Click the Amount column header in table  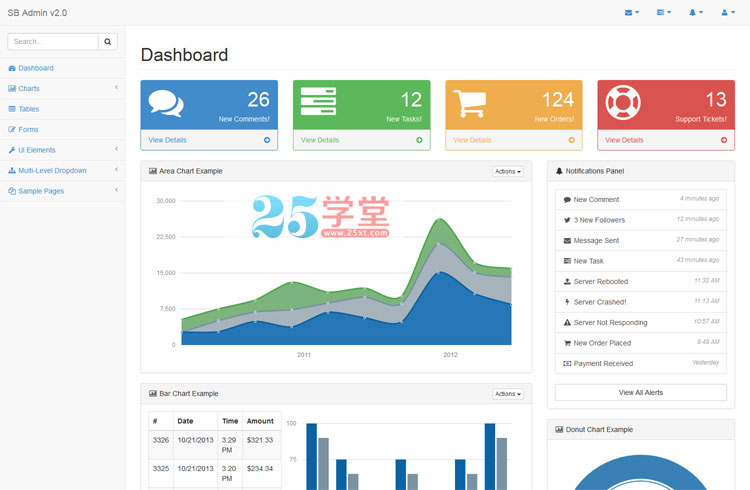(260, 421)
